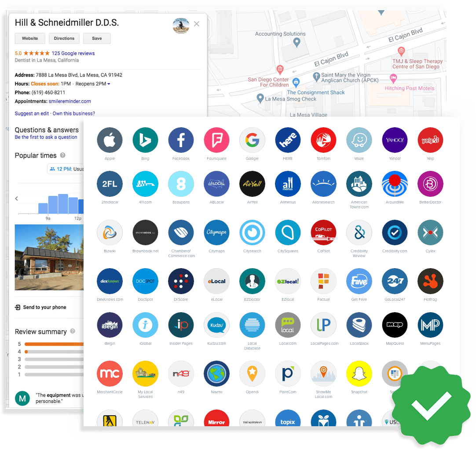Click the Suggest an edit link

(32, 113)
